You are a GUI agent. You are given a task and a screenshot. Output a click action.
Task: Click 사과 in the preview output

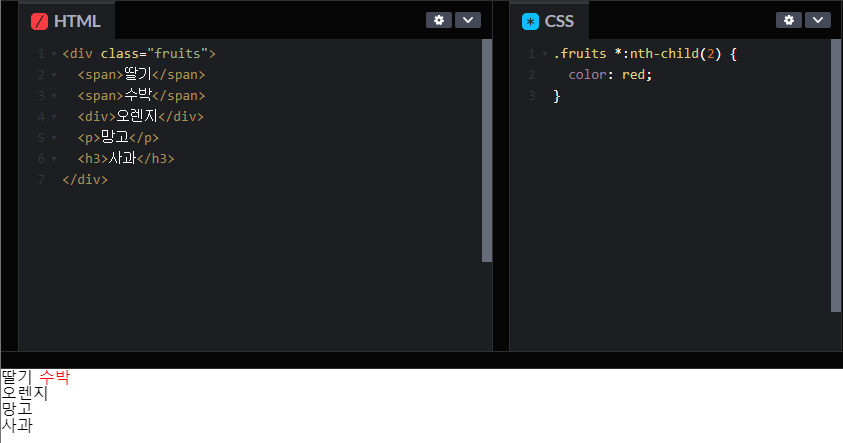coord(17,425)
